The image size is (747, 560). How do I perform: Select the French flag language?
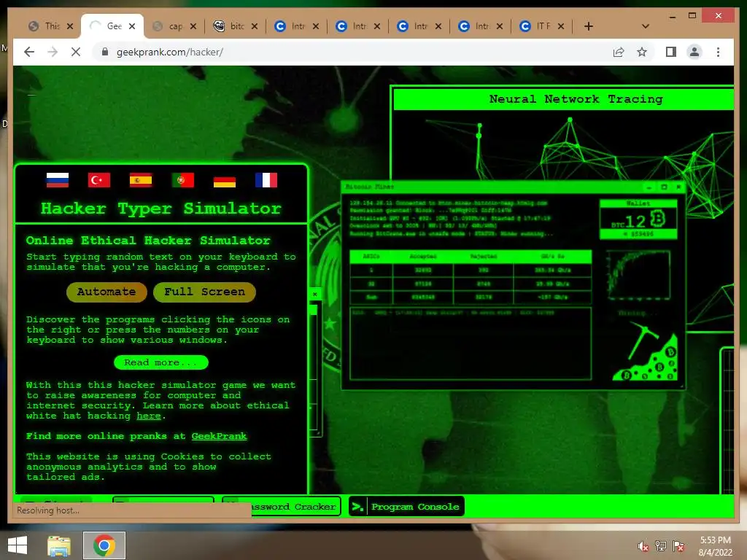click(266, 180)
